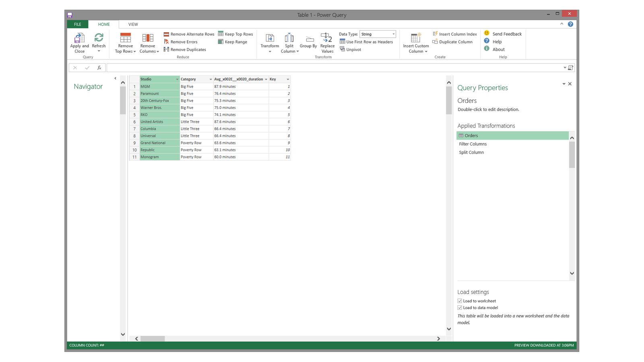The width and height of the screenshot is (644, 362).
Task: Select the Studio column header
Action: point(159,79)
